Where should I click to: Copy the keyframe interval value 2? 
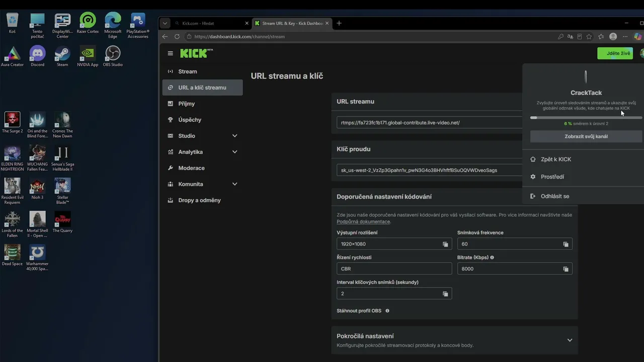(x=445, y=294)
